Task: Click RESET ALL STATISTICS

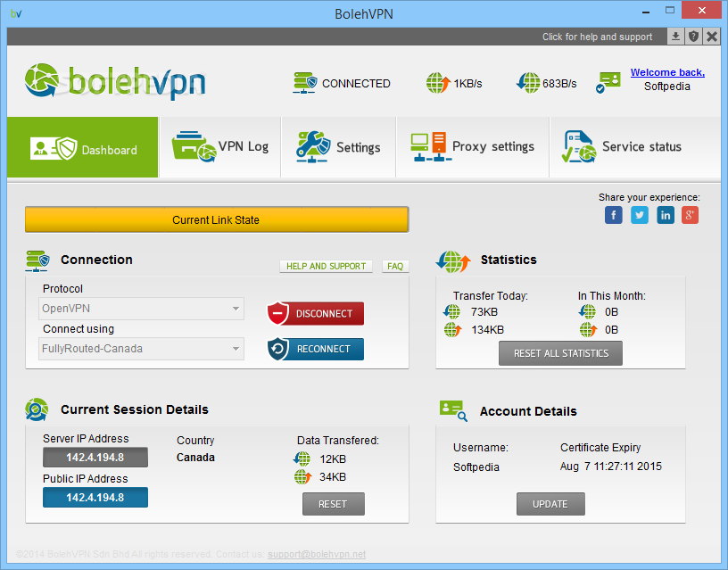Action: (x=560, y=353)
